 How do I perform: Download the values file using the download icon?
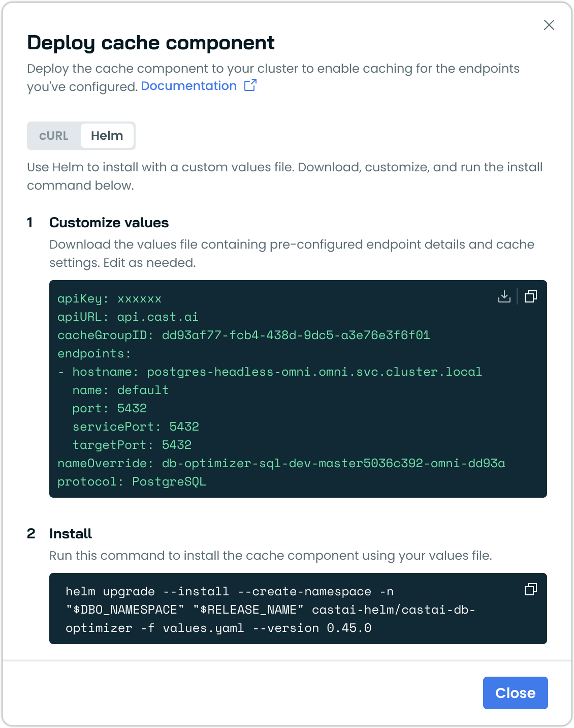[504, 296]
